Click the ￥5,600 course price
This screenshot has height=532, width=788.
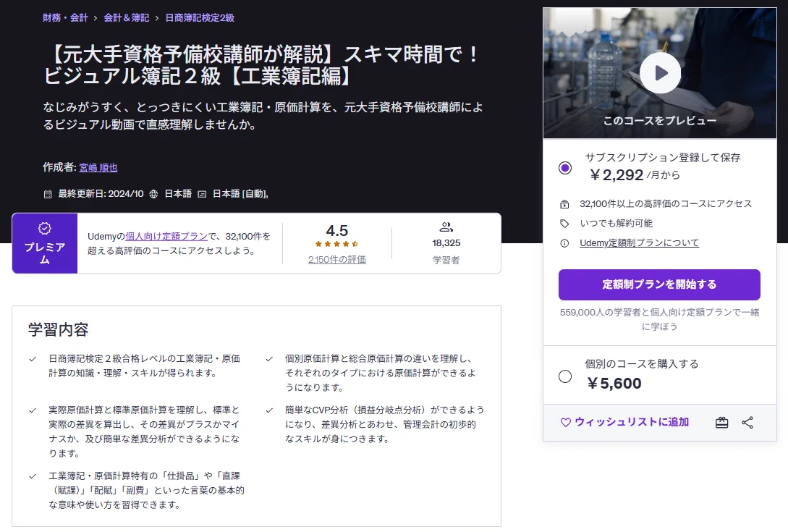click(614, 384)
